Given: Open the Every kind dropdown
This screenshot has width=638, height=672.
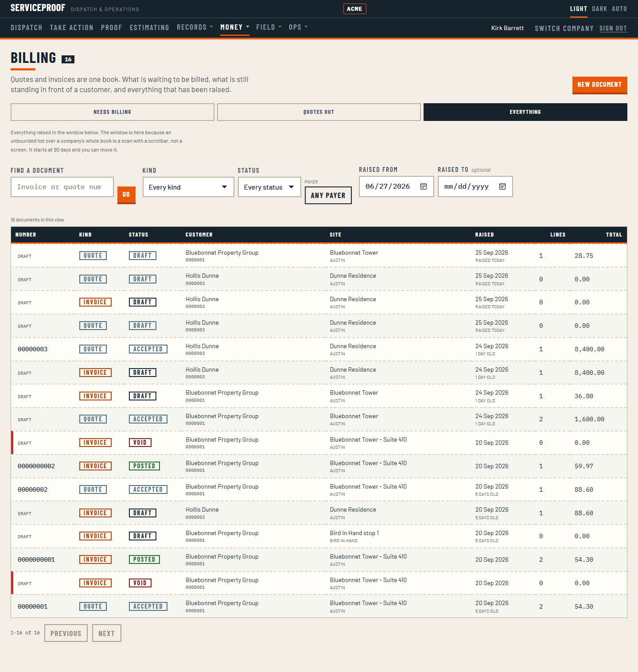Looking at the screenshot, I should 188,187.
